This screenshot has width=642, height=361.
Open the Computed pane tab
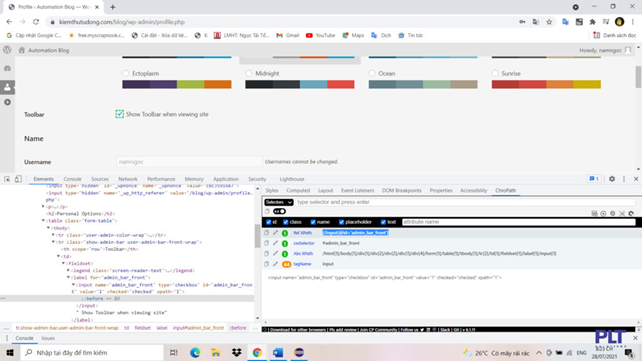coord(298,190)
